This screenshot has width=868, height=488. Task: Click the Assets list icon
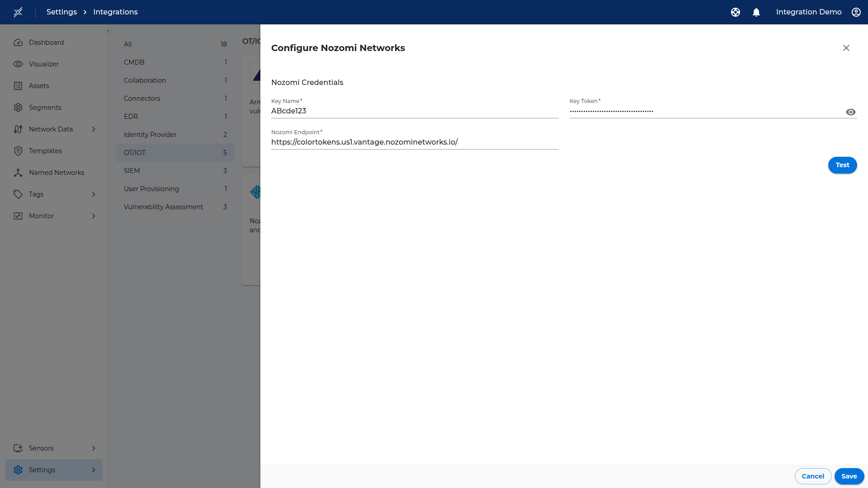pos(18,86)
